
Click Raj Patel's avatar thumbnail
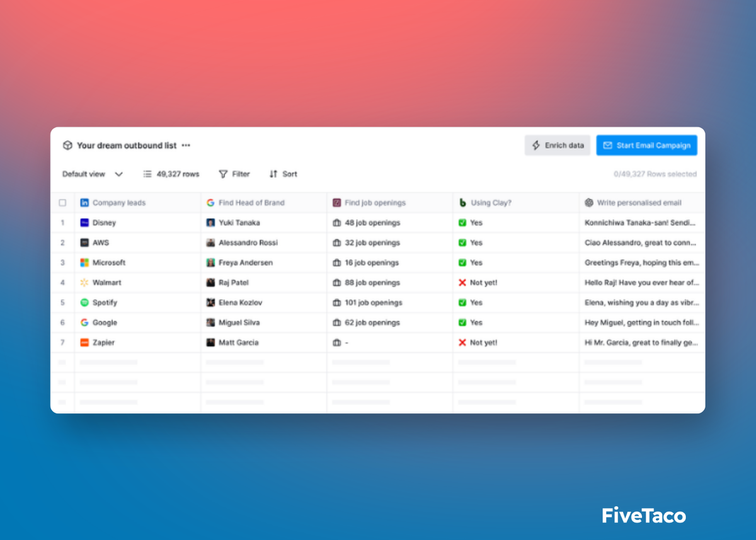click(210, 282)
